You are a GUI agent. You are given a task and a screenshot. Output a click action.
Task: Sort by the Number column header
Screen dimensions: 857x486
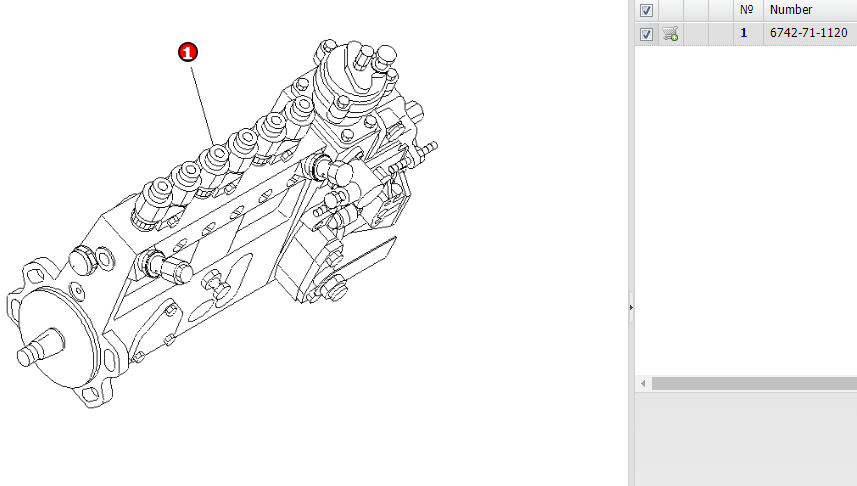[810, 10]
